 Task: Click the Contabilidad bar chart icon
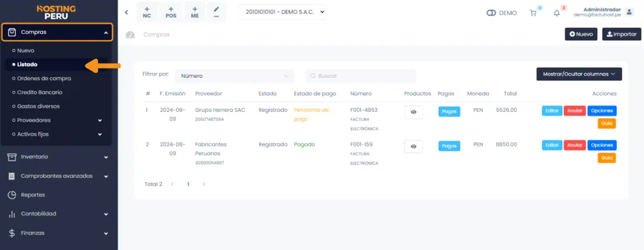click(12, 214)
